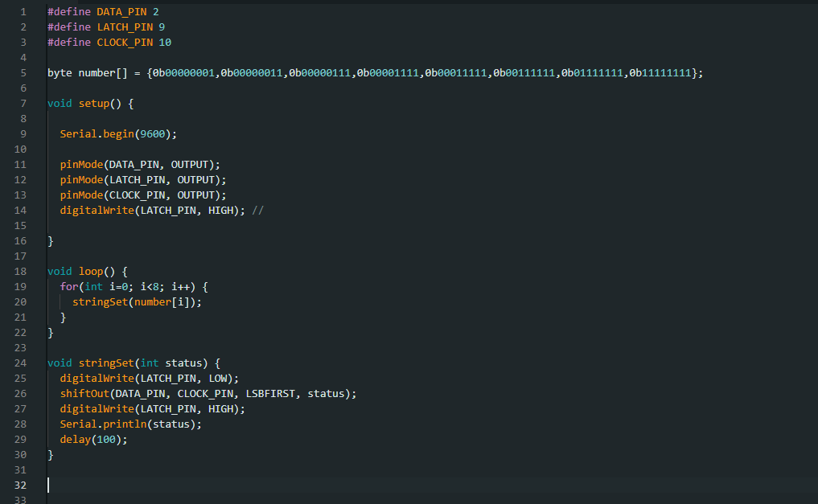Click the 'status' parameter in stringSet definition
Screen dimensions: 818x504
coord(183,363)
